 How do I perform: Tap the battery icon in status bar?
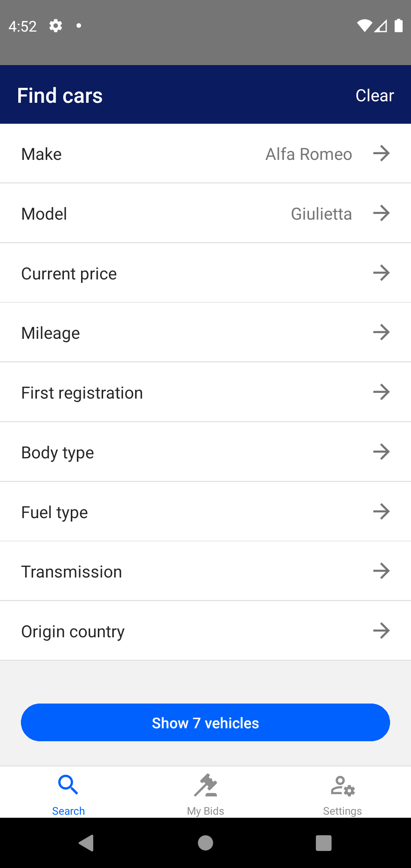tap(398, 26)
